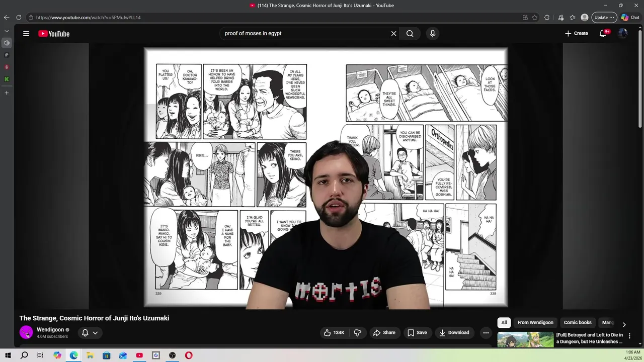Screen dimensions: 644x362
Task: Add page to favorites star
Action: tap(534, 18)
